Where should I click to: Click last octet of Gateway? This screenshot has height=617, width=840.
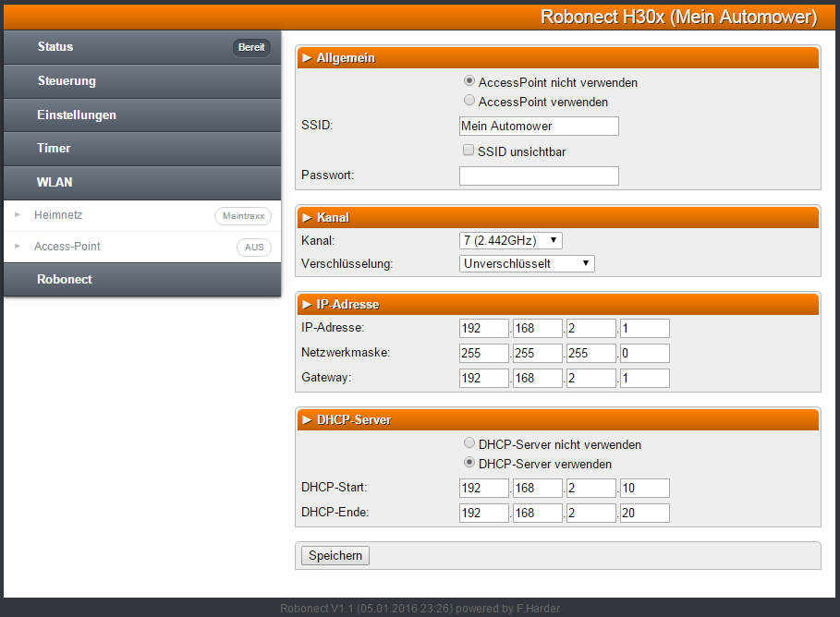(644, 378)
